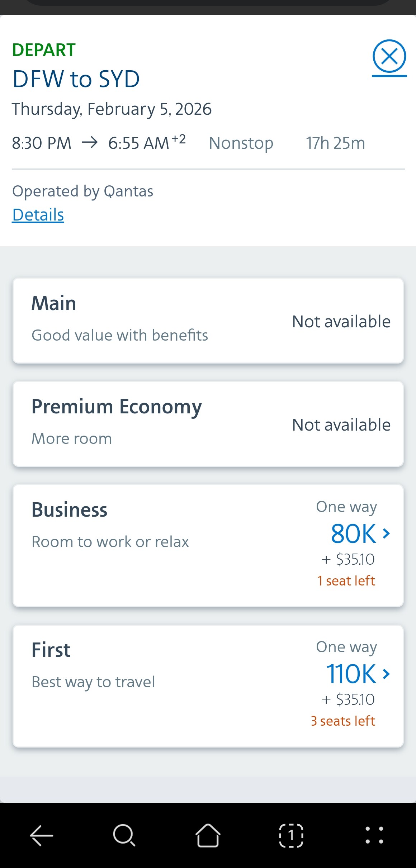This screenshot has width=416, height=868.
Task: Tap the DFW to SYD heading
Action: 76,79
